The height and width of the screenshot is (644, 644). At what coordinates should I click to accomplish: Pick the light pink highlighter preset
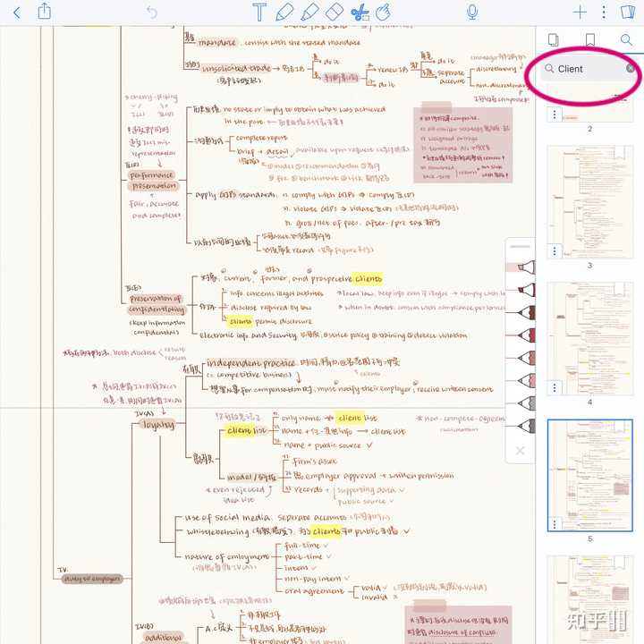[x=521, y=267]
